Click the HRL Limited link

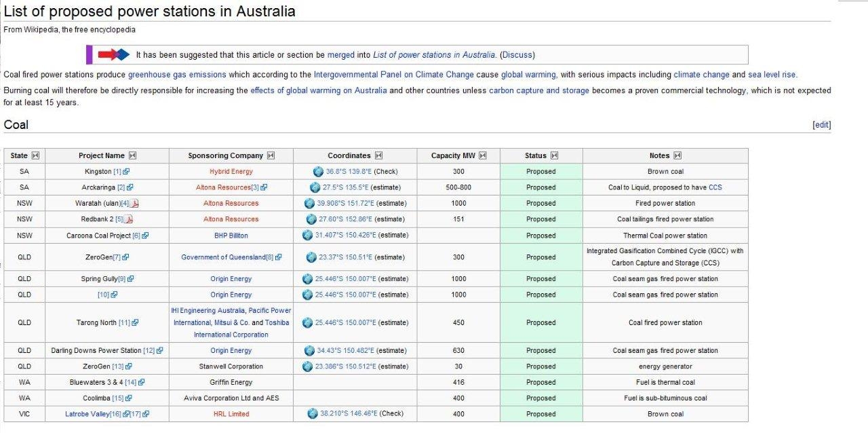231,414
